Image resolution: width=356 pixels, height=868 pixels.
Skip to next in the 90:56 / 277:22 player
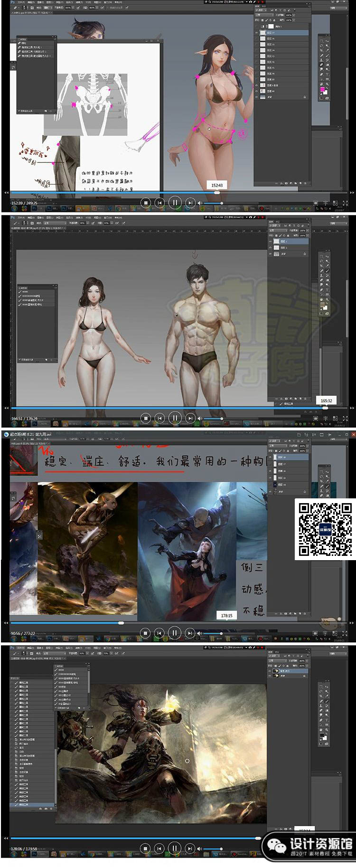[x=190, y=633]
